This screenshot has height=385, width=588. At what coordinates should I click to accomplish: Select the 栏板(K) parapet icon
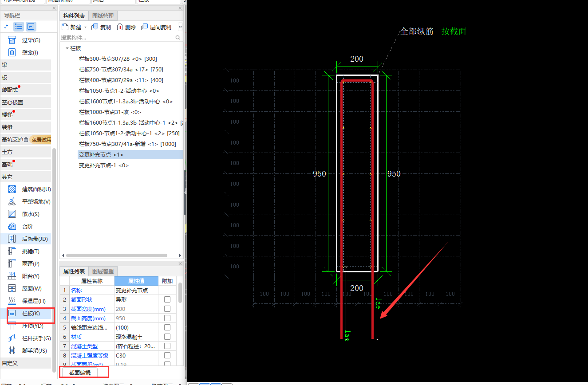point(12,314)
